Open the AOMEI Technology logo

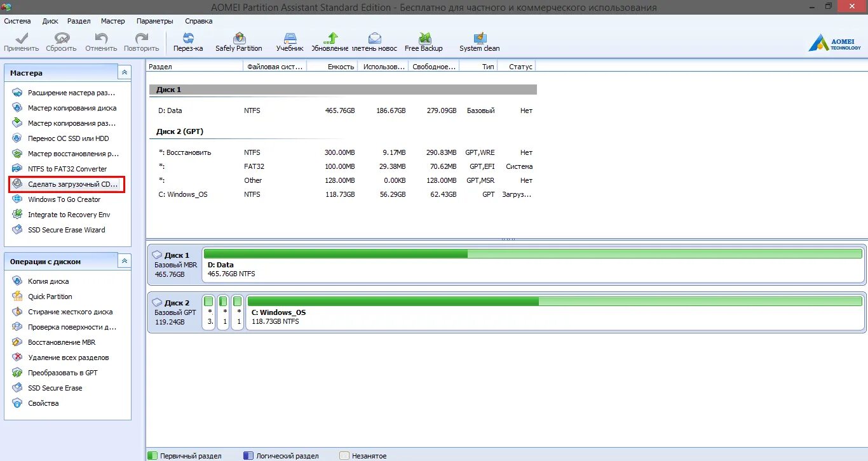coord(834,43)
